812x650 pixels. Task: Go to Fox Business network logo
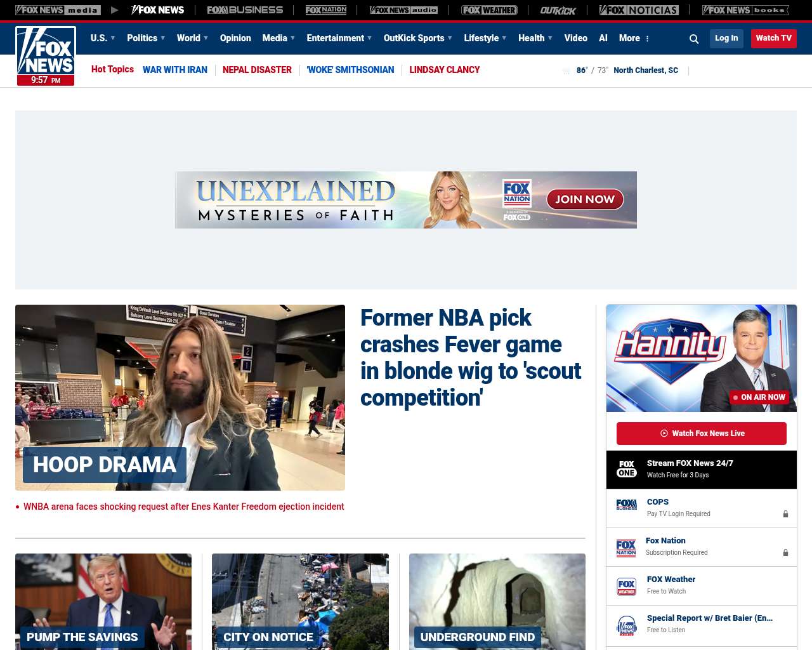coord(245,10)
